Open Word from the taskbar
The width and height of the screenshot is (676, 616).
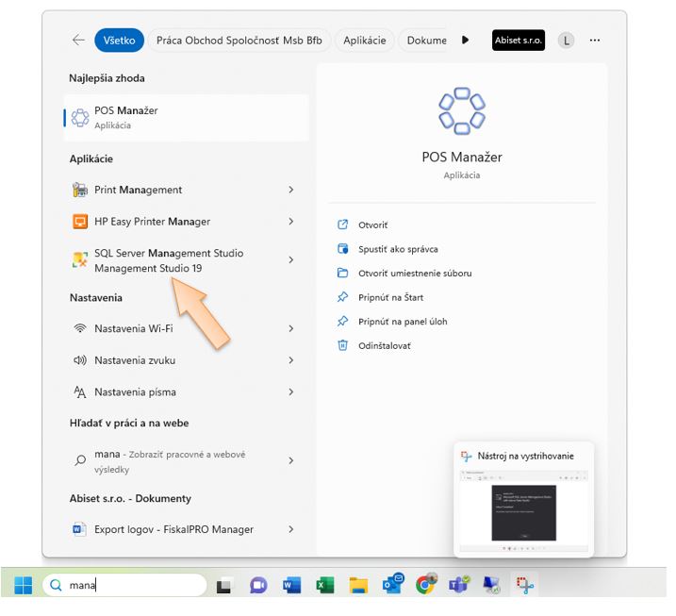click(292, 586)
